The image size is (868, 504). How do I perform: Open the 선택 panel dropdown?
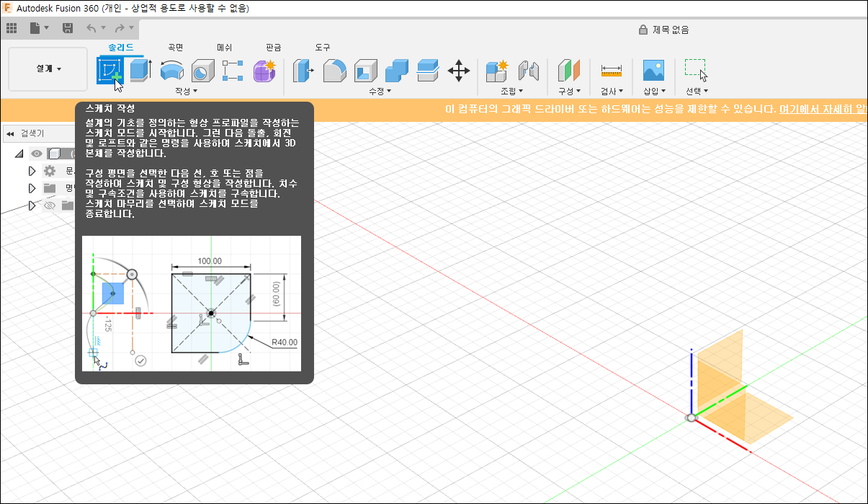(697, 92)
